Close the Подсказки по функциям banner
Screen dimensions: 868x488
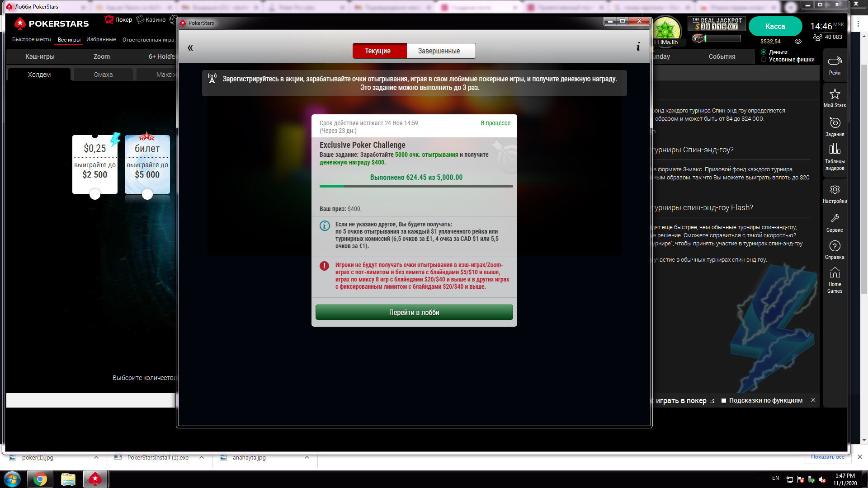(x=813, y=400)
